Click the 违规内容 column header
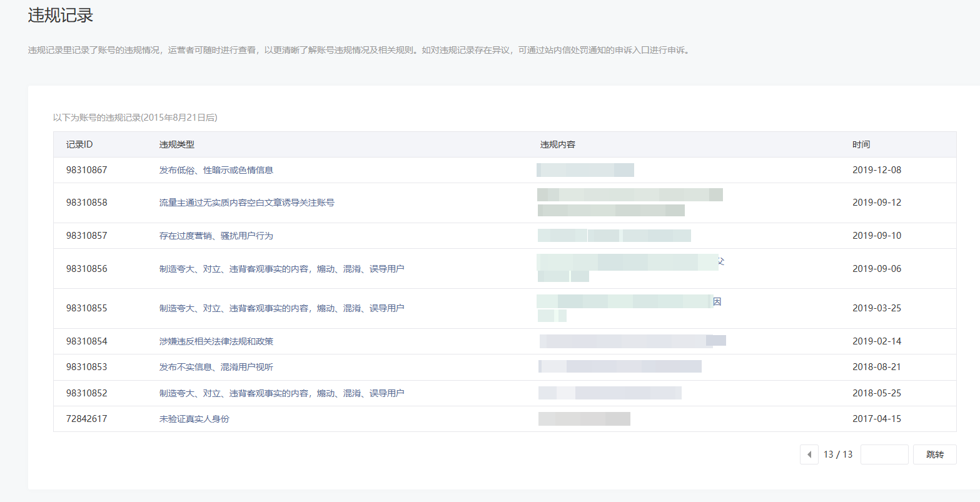This screenshot has height=502, width=980. 558,144
